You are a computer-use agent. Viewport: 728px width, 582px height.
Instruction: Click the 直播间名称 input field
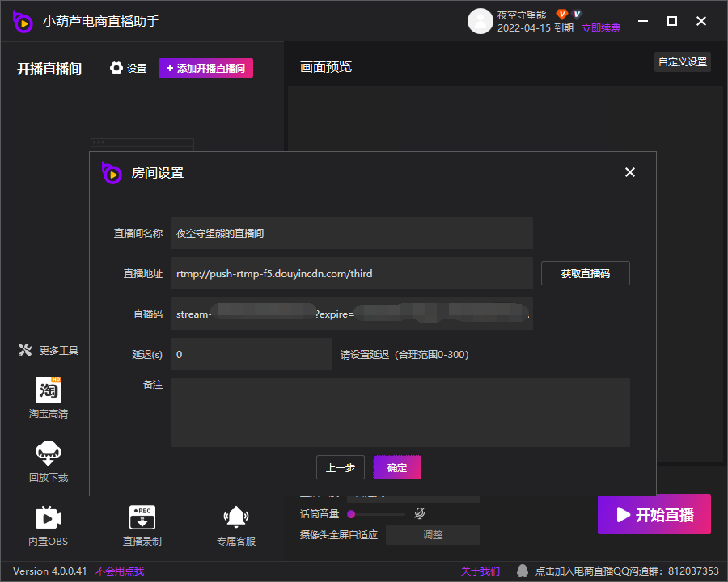point(351,233)
